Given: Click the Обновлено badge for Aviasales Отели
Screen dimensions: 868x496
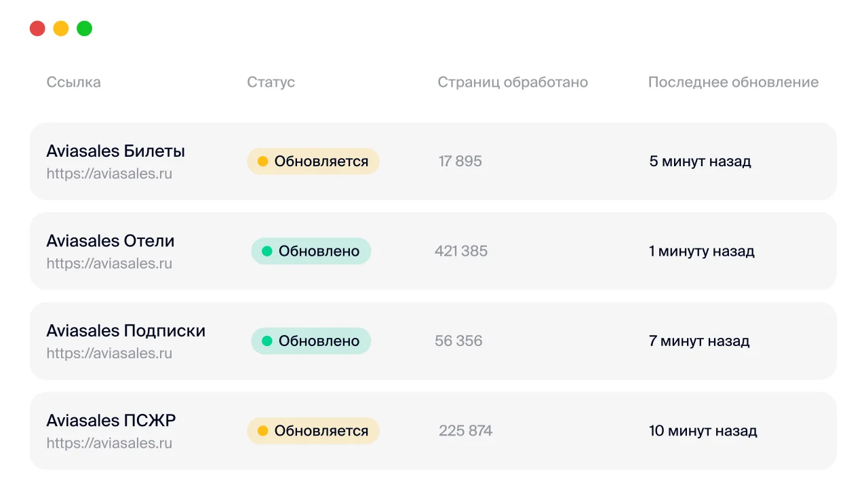Looking at the screenshot, I should [311, 251].
